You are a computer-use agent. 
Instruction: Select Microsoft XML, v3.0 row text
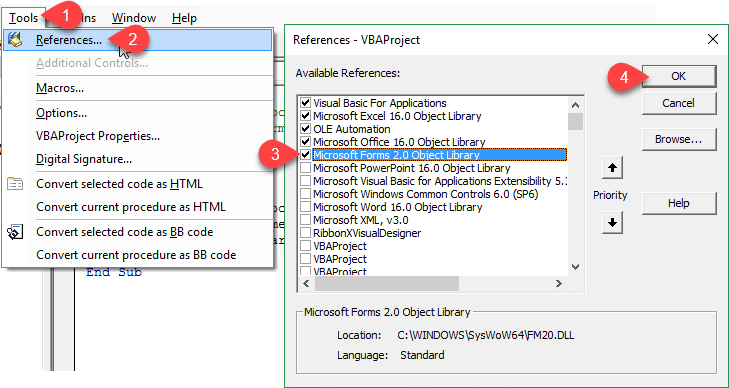pyautogui.click(x=361, y=220)
